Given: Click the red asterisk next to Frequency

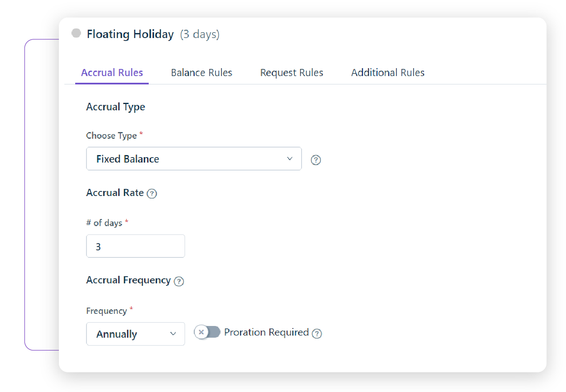Looking at the screenshot, I should pos(131,308).
